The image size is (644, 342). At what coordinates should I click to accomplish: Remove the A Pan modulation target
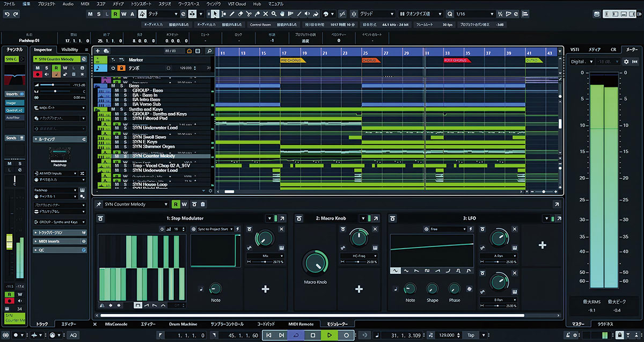point(515,229)
